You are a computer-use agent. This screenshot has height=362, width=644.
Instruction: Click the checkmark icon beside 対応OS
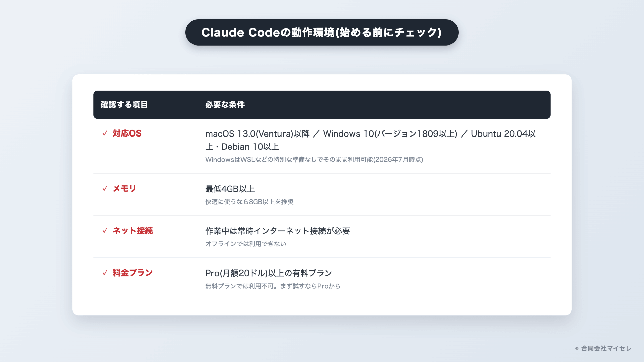tap(105, 133)
